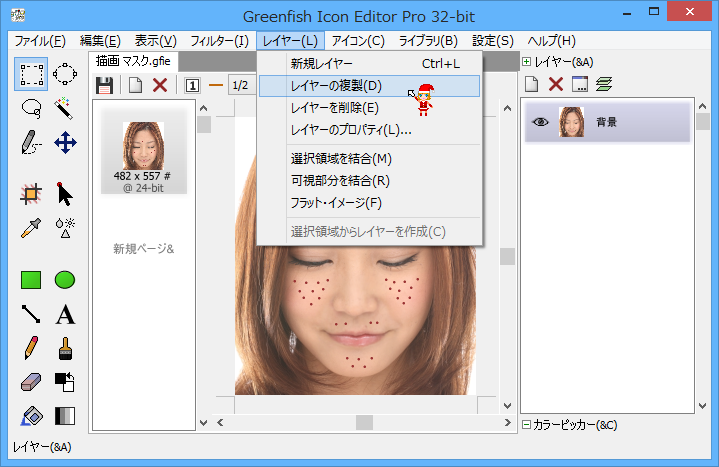
Task: Select the paint bucket tool
Action: pos(31,416)
